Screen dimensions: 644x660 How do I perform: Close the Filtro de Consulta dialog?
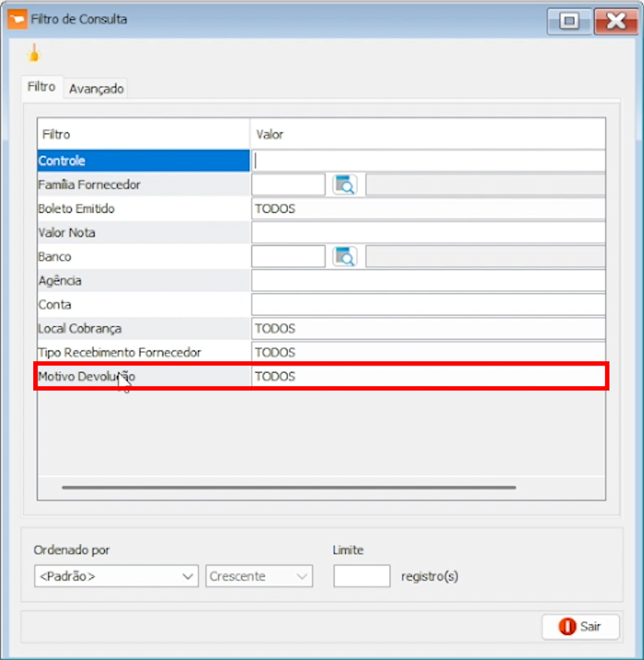tap(616, 21)
